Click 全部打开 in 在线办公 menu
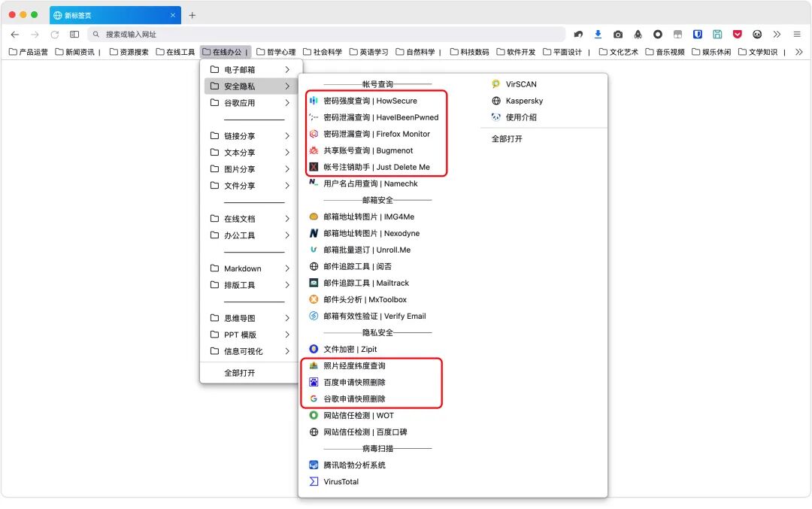 tap(239, 373)
